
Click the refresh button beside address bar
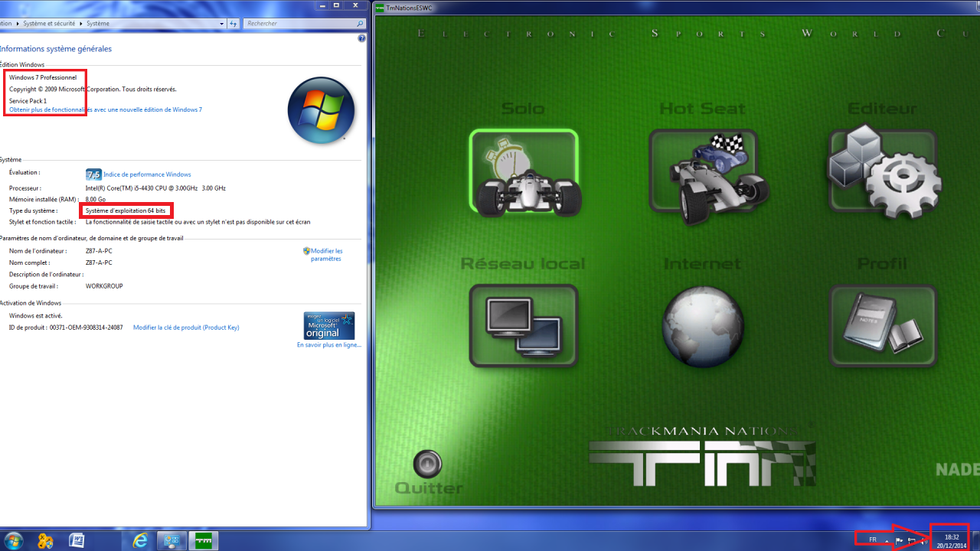point(232,24)
